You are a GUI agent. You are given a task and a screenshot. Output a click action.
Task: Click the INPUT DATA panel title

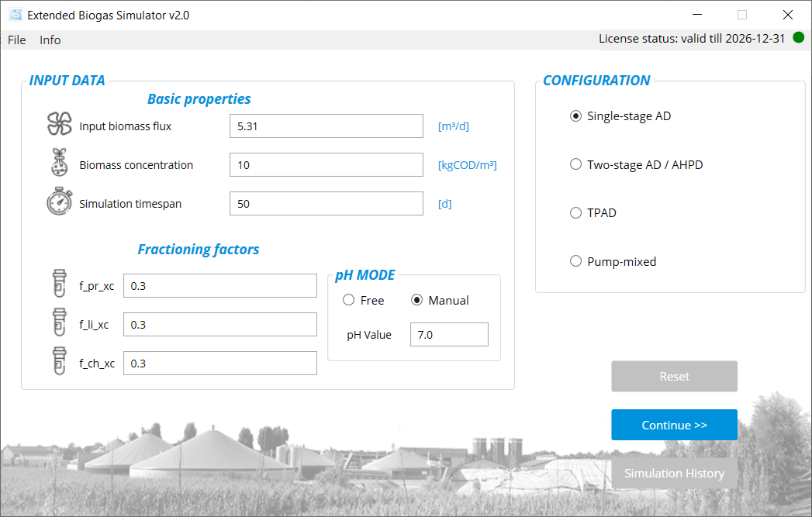coord(67,80)
